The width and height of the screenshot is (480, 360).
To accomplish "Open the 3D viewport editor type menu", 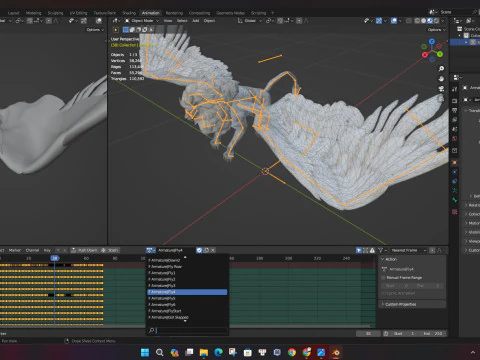I will coord(115,21).
